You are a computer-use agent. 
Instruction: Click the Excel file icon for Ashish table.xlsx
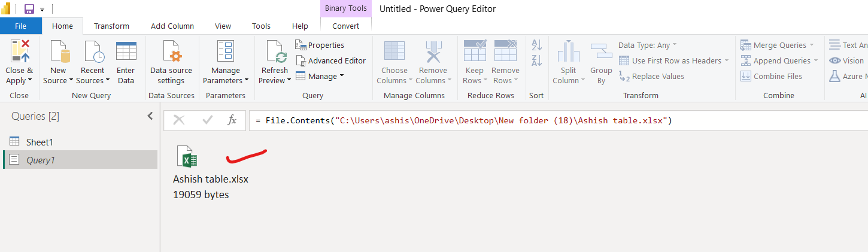(187, 157)
